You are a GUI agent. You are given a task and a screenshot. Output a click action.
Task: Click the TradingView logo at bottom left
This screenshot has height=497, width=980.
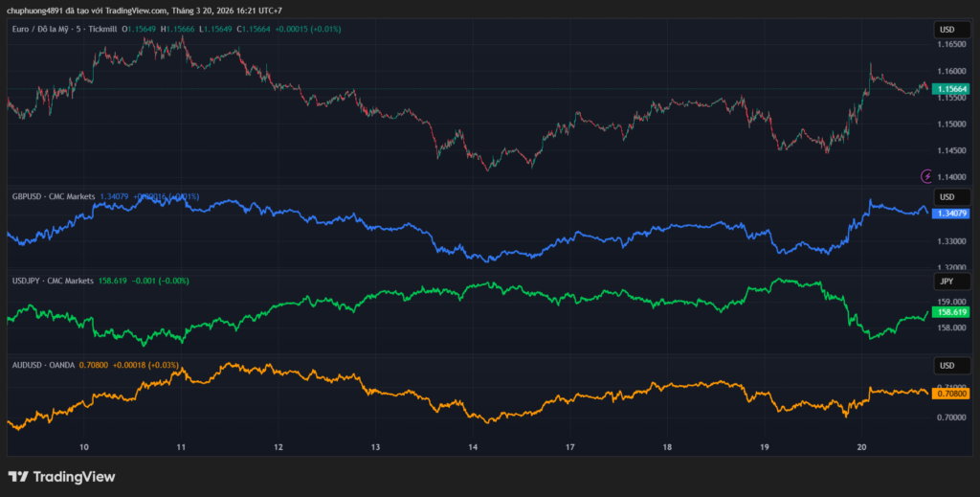click(x=61, y=476)
